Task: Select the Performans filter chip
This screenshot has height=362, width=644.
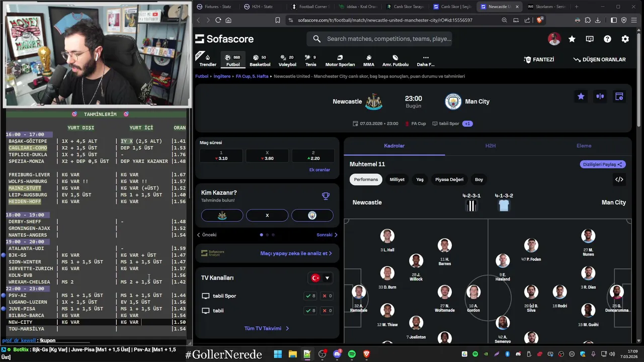Action: tap(366, 179)
